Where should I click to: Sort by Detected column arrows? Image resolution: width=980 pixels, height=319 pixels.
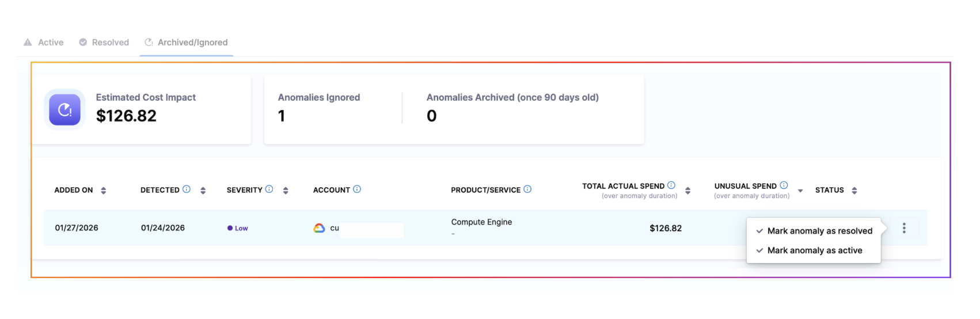tap(203, 191)
